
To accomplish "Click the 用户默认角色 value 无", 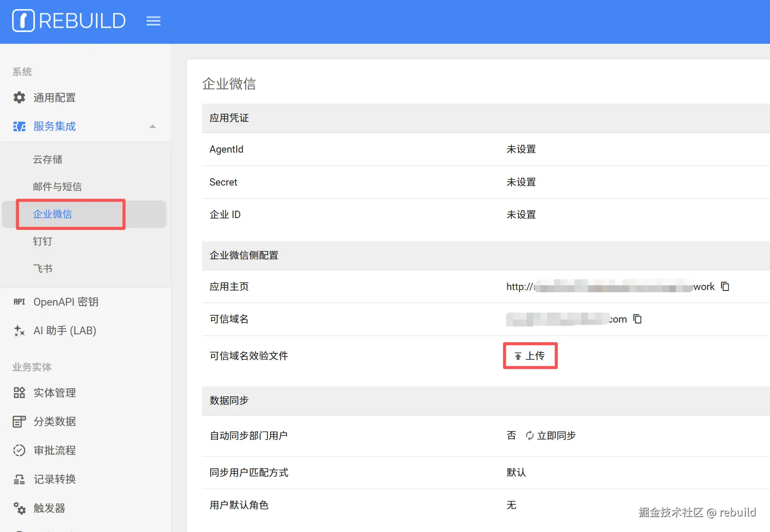I will pyautogui.click(x=511, y=505).
